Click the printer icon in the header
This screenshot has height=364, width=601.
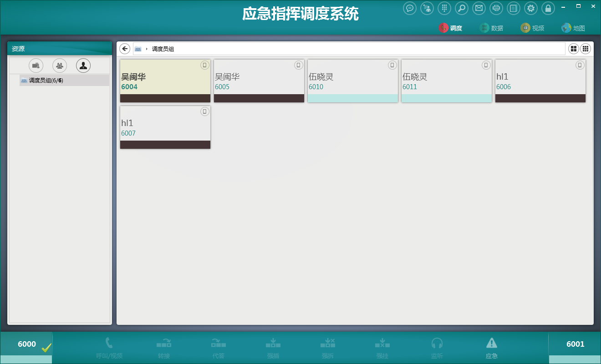coord(496,8)
